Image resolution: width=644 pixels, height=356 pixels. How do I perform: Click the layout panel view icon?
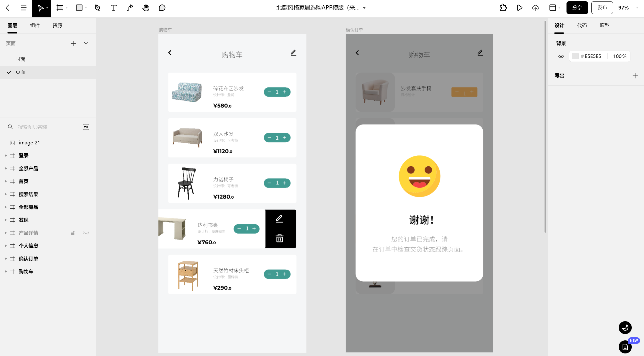point(552,8)
